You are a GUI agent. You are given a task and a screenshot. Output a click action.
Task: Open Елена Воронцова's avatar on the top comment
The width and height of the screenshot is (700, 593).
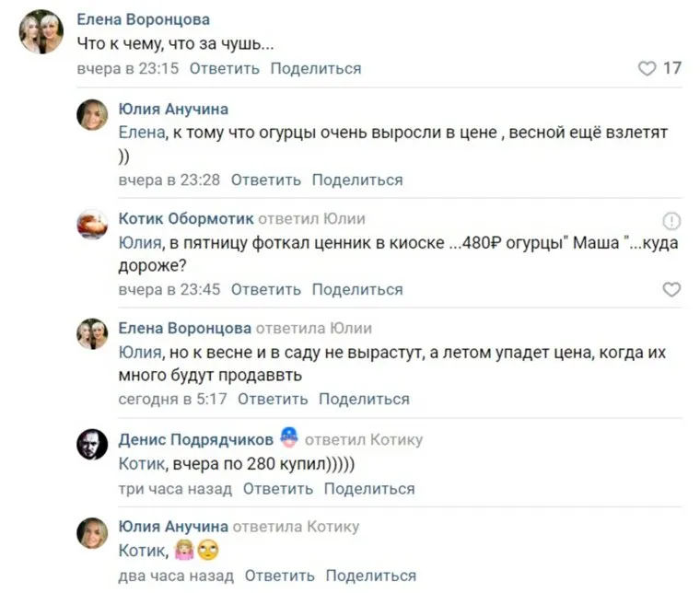[x=41, y=32]
